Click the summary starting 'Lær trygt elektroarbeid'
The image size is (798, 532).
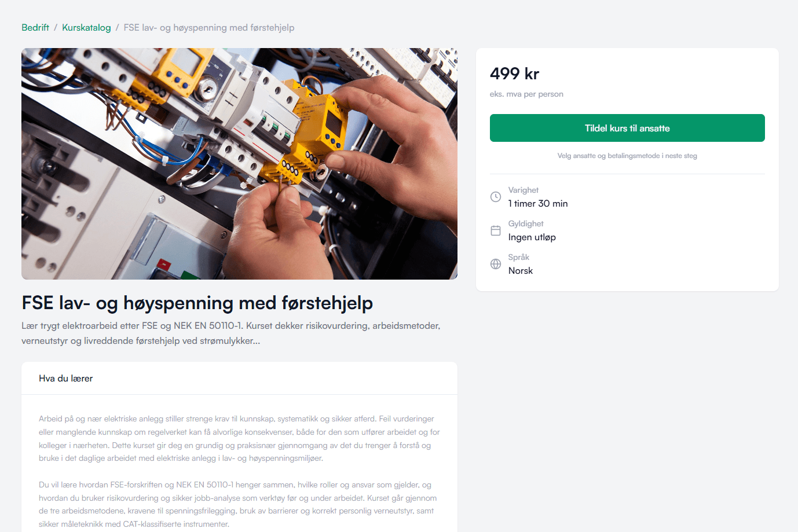click(231, 333)
